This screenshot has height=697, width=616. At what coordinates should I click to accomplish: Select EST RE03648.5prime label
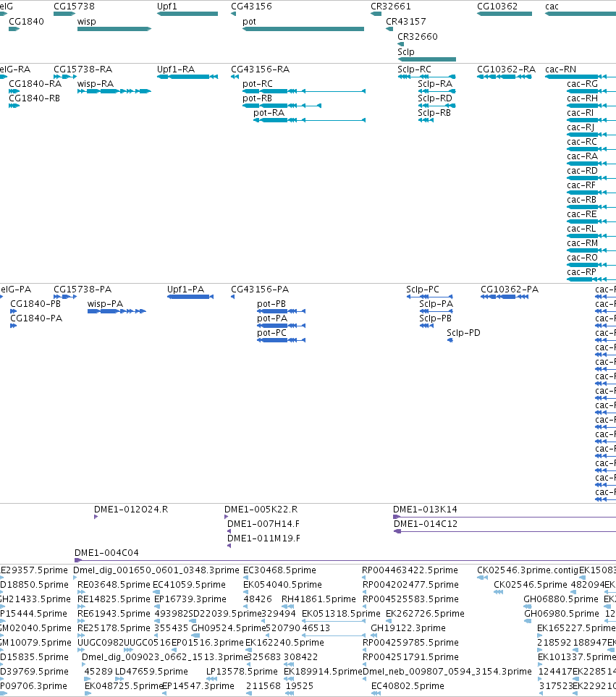pos(114,585)
